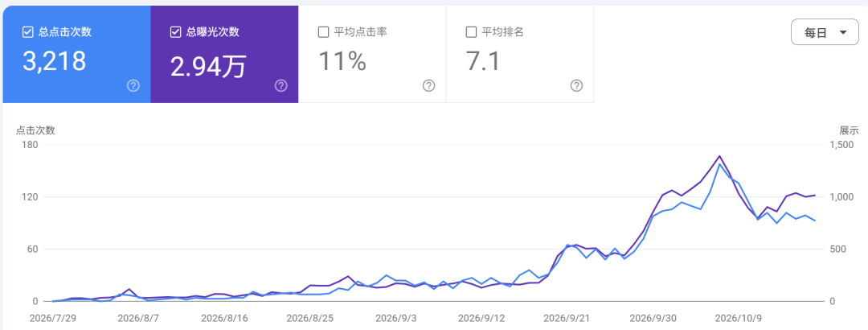This screenshot has height=330, width=868.
Task: Open help icon on 总曝光次数 card
Action: pos(280,85)
